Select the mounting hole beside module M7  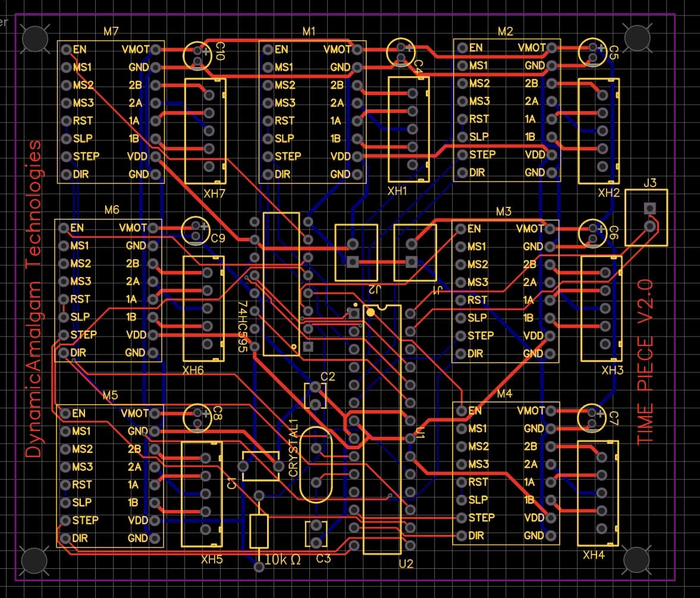coord(35,39)
